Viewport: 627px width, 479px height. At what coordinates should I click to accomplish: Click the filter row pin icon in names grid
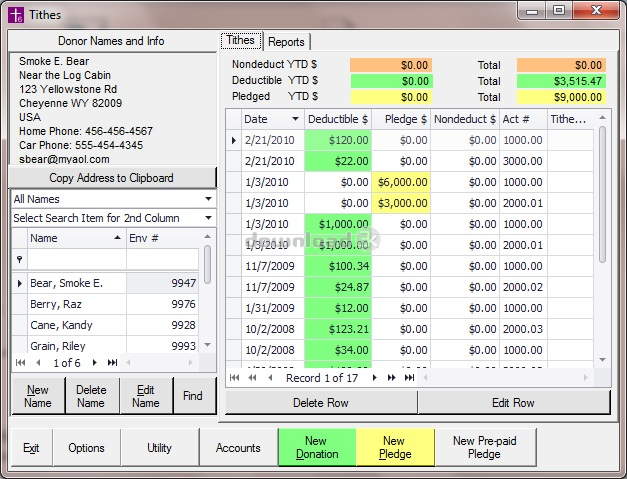(x=20, y=259)
